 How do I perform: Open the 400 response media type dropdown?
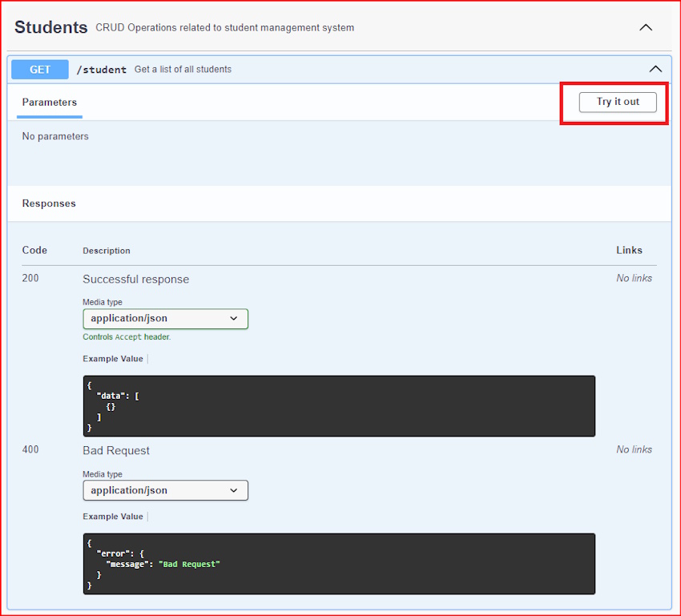pyautogui.click(x=165, y=490)
